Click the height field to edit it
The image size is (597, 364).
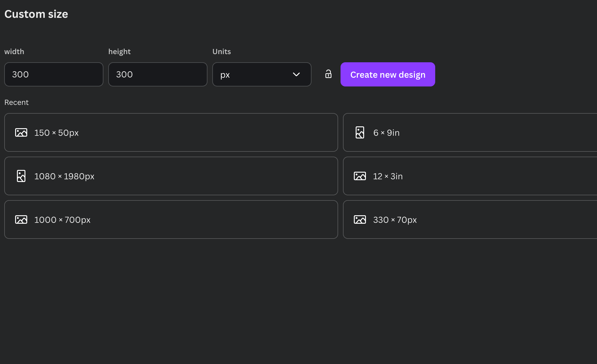(x=158, y=74)
